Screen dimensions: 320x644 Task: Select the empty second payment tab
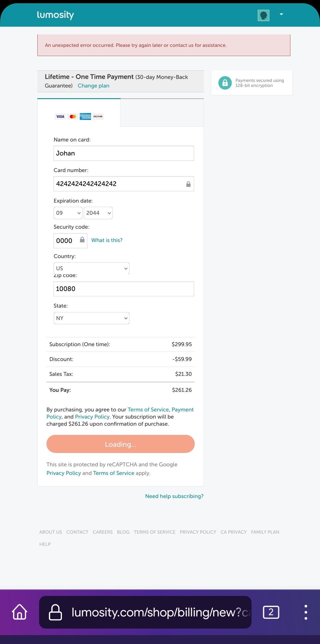pos(162,113)
